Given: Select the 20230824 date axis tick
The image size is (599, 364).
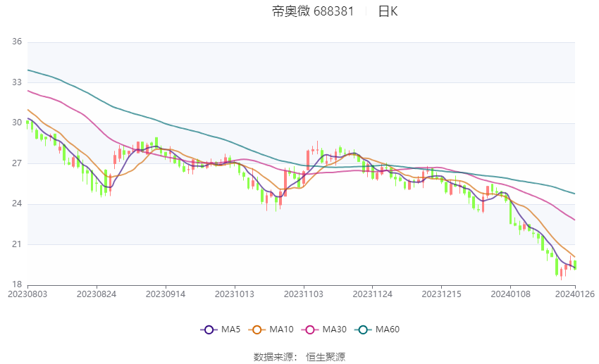Looking at the screenshot, I should 97,294.
